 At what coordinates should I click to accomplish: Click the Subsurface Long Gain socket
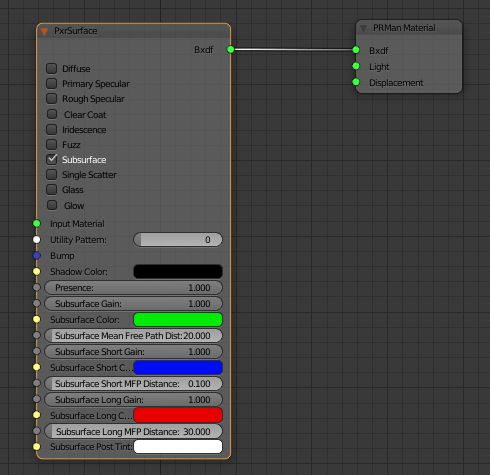37,399
